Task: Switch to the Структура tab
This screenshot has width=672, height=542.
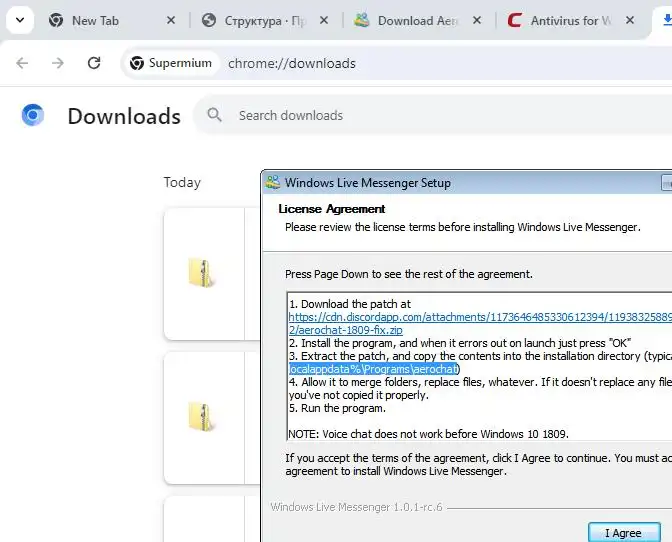Action: tap(266, 20)
